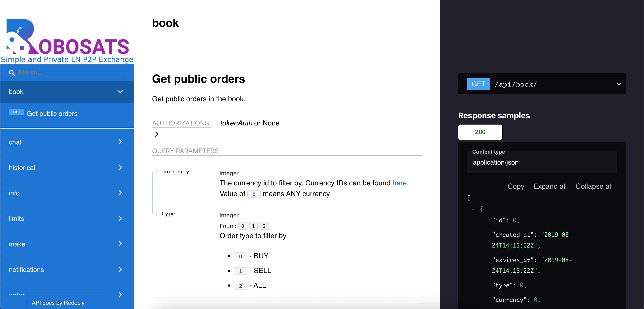Click the GET badge beside Get public orders

pyautogui.click(x=17, y=112)
